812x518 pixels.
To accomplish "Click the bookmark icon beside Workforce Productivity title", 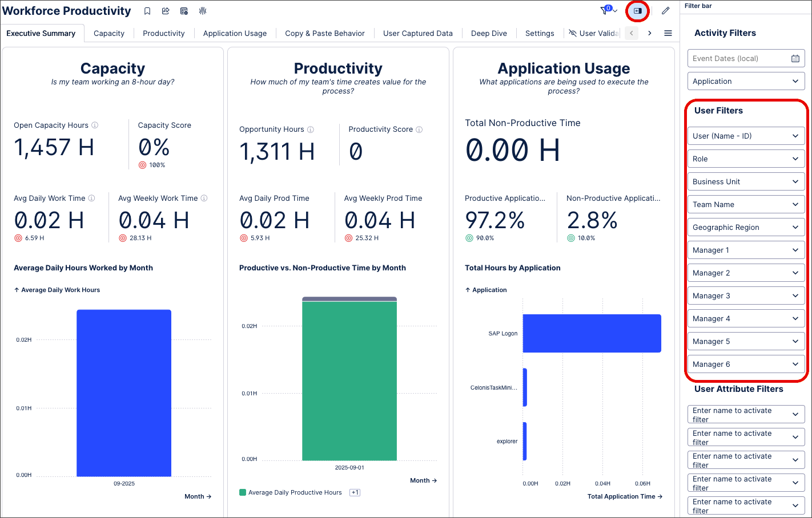I will pos(147,11).
